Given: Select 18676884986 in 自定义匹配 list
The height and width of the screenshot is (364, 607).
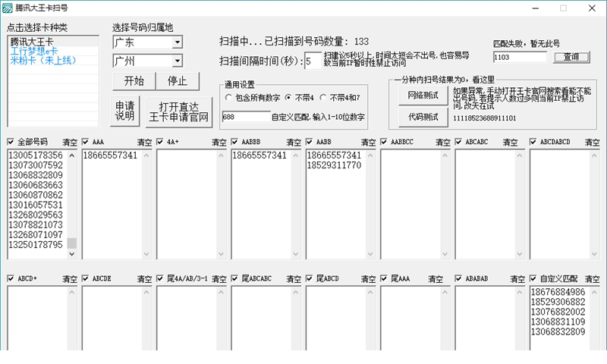Looking at the screenshot, I should click(x=558, y=292).
